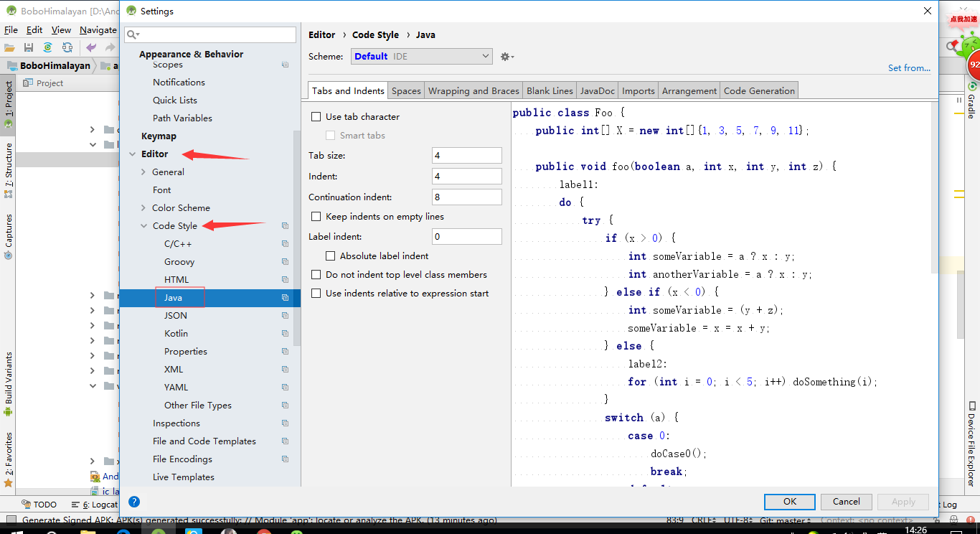Click the copy-settings icon on the Scopes row
The height and width of the screenshot is (534, 980).
285,65
